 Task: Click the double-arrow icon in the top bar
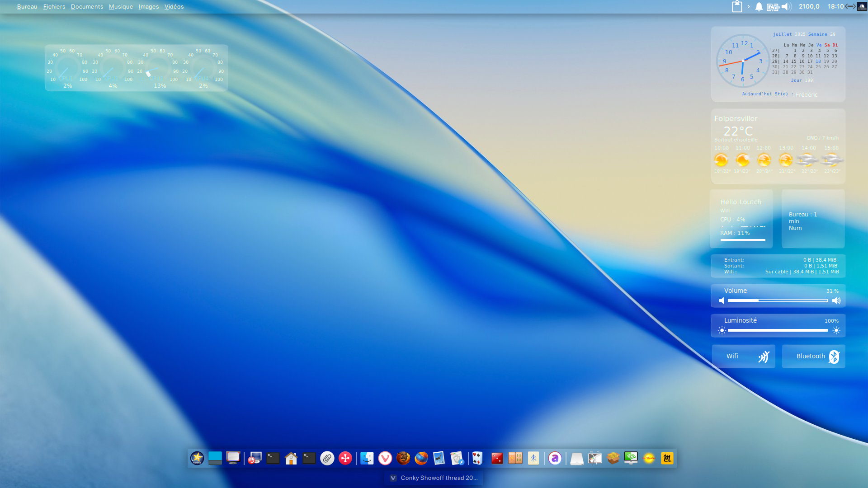[850, 6]
